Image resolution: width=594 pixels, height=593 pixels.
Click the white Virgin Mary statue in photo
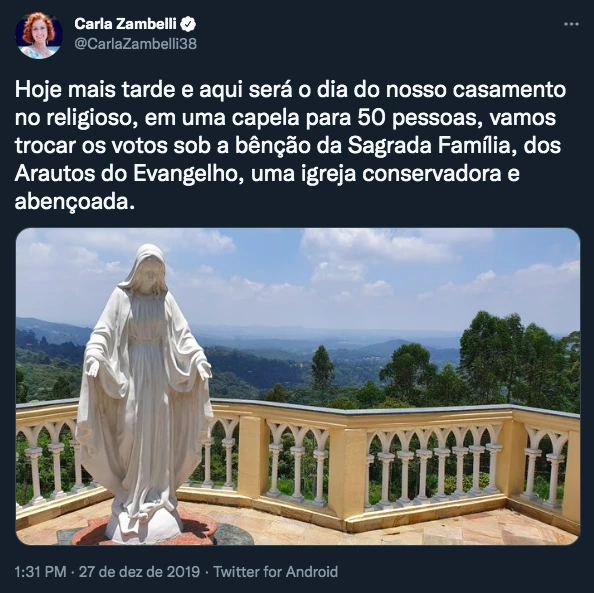[144, 390]
